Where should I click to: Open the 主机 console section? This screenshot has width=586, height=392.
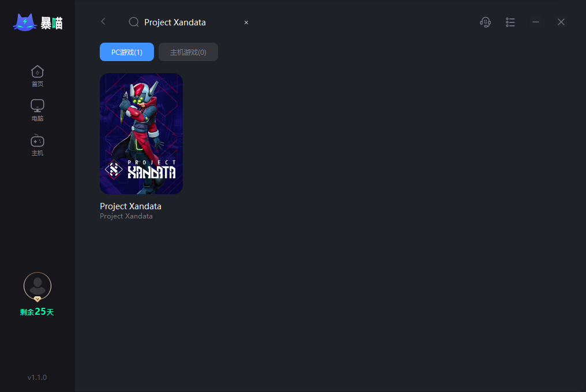tap(37, 145)
